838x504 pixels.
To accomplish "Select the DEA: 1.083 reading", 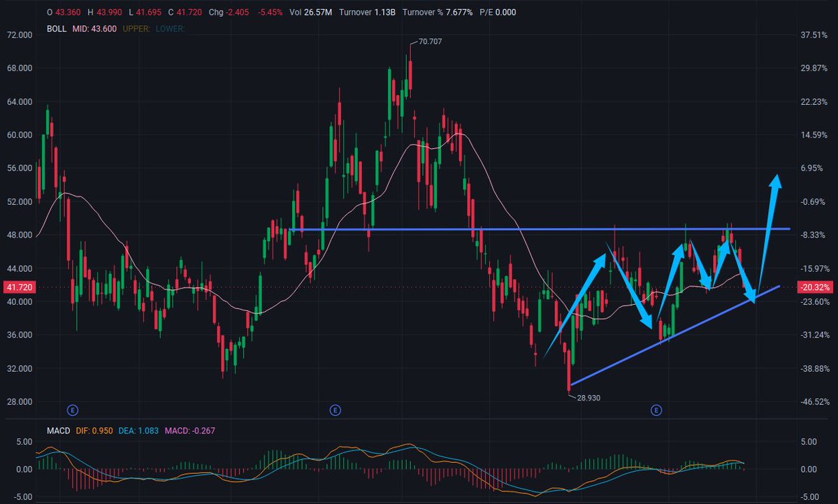I will (138, 431).
